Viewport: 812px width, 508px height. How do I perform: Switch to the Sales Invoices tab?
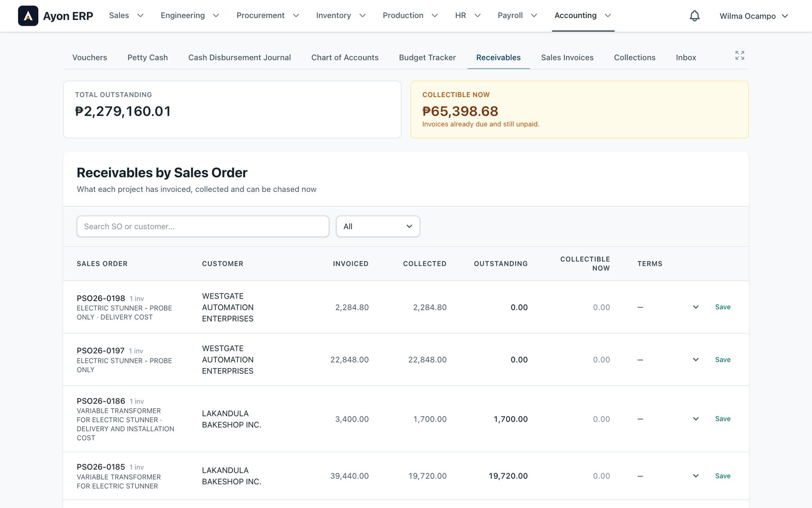567,57
